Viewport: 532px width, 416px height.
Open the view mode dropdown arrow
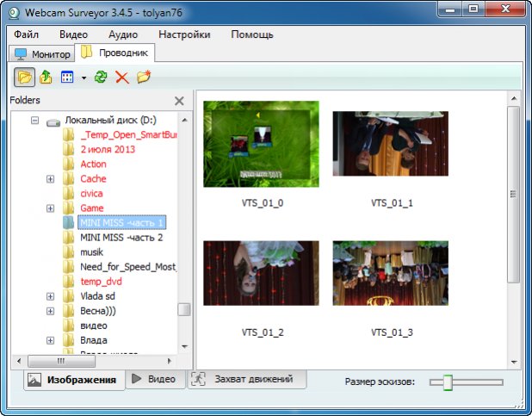click(x=84, y=78)
